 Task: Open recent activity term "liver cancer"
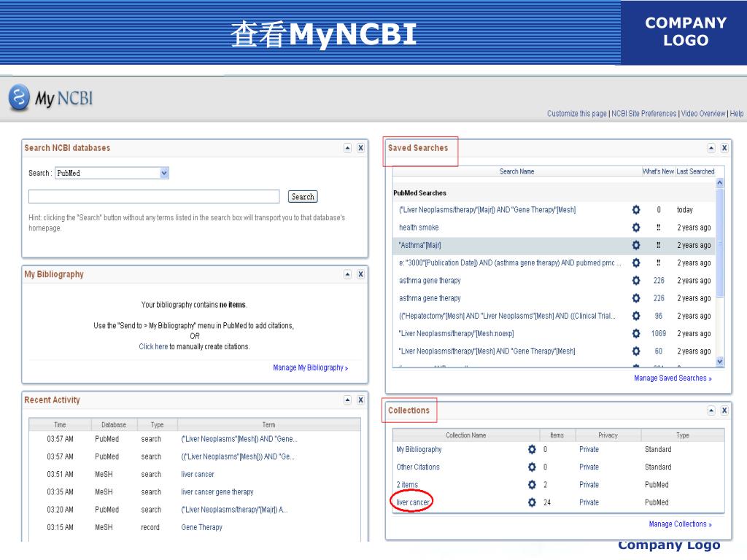[x=197, y=474]
